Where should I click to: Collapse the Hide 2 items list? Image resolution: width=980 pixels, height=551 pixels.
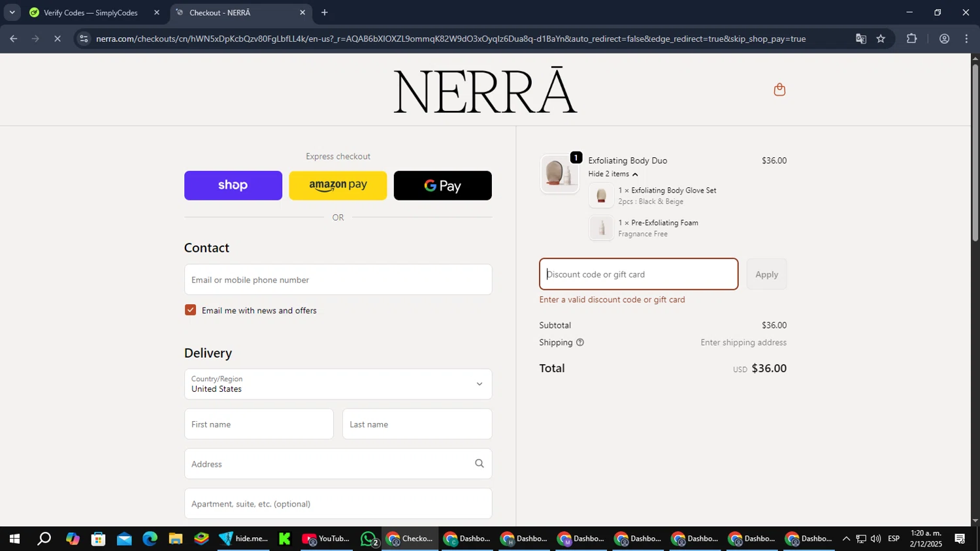click(x=613, y=174)
